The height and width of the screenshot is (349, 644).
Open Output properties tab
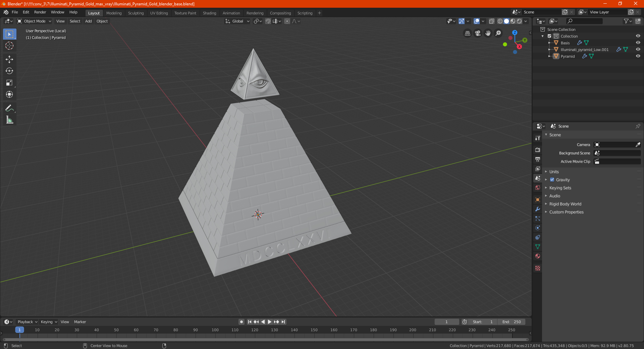pyautogui.click(x=538, y=159)
